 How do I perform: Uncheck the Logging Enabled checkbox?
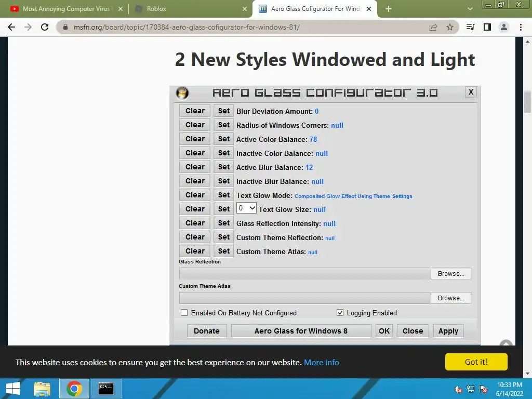tap(340, 312)
